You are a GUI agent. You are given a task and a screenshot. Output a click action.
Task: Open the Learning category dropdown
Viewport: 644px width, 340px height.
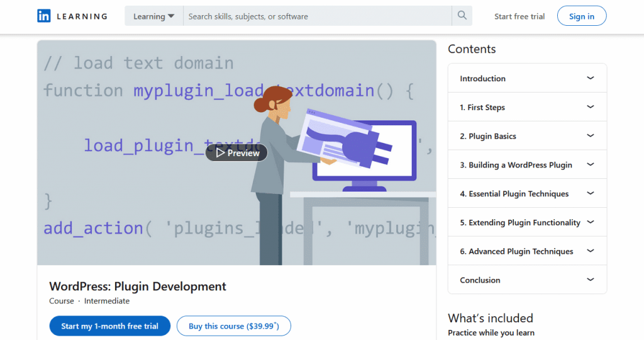click(x=154, y=16)
